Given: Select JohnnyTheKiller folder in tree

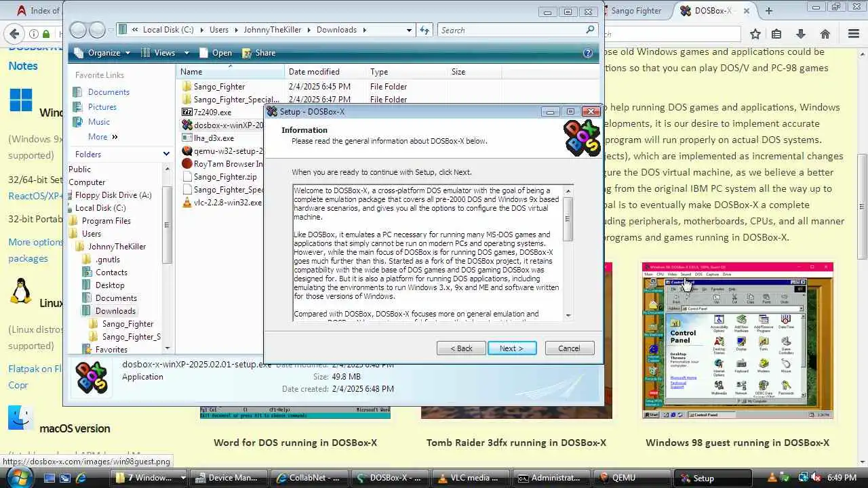Looking at the screenshot, I should [x=117, y=247].
